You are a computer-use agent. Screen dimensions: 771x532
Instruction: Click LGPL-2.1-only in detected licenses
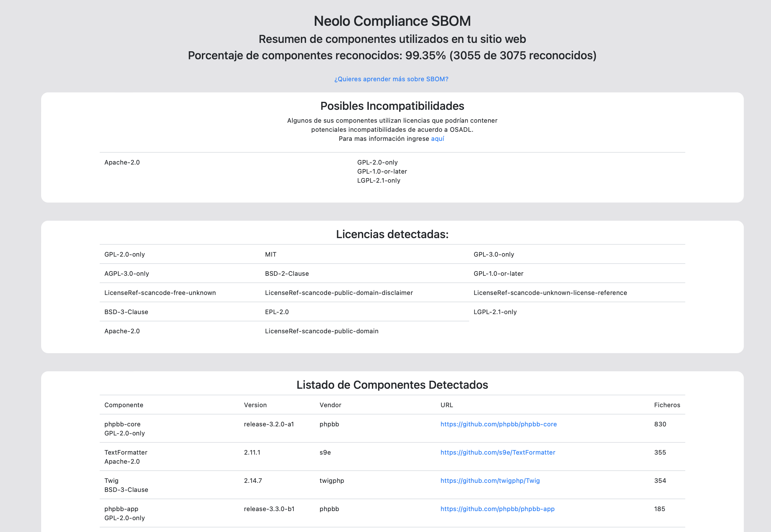pyautogui.click(x=495, y=312)
